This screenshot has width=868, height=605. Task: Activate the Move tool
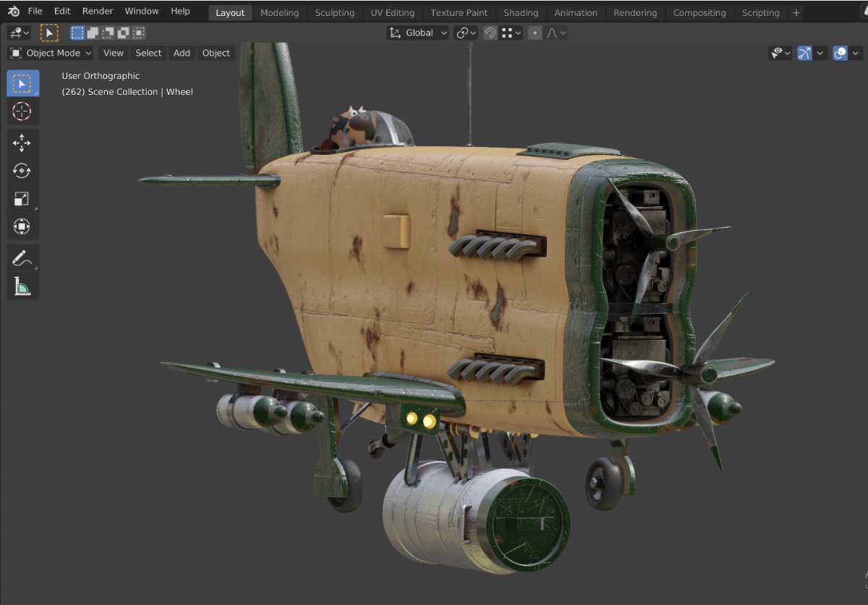click(22, 143)
